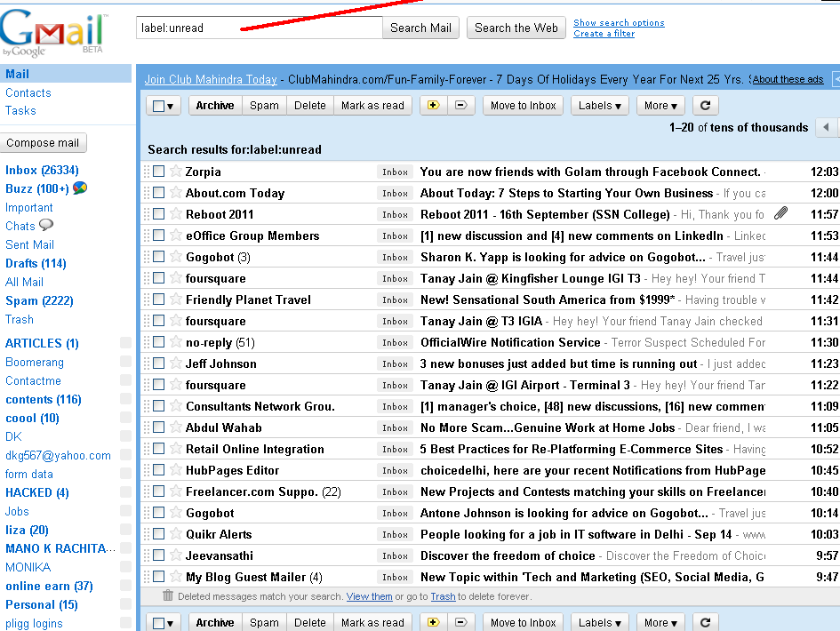Click the top refresh icon button
The image size is (840, 631).
tap(705, 106)
